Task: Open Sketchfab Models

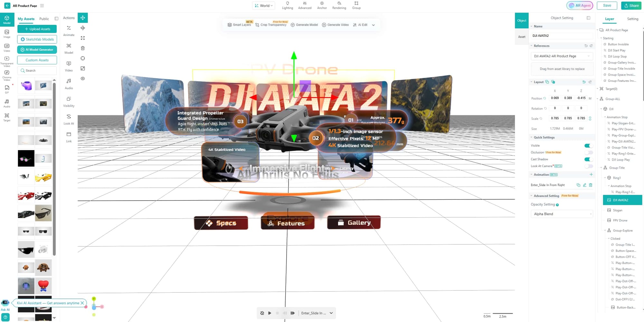Action: [x=37, y=39]
